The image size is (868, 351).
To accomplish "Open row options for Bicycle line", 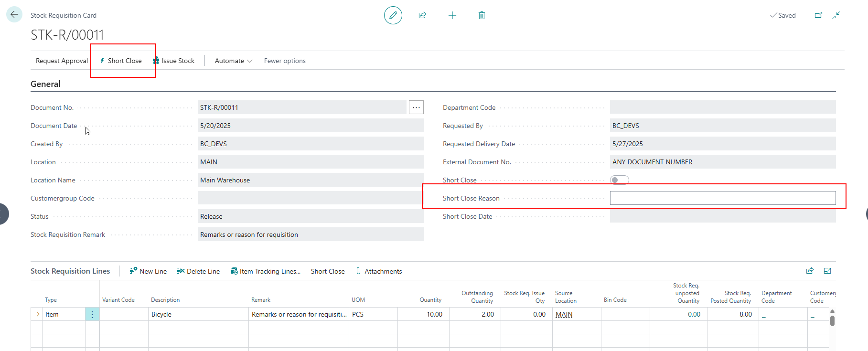I will coord(92,314).
